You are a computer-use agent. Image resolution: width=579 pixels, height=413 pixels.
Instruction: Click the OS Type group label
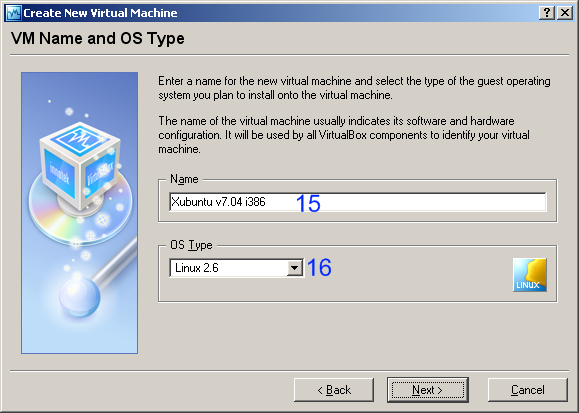191,245
